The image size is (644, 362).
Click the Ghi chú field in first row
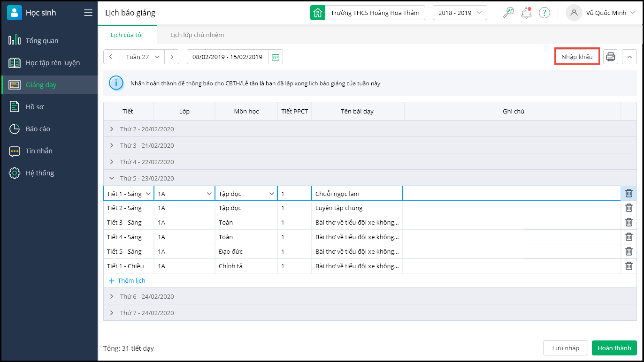[x=512, y=193]
